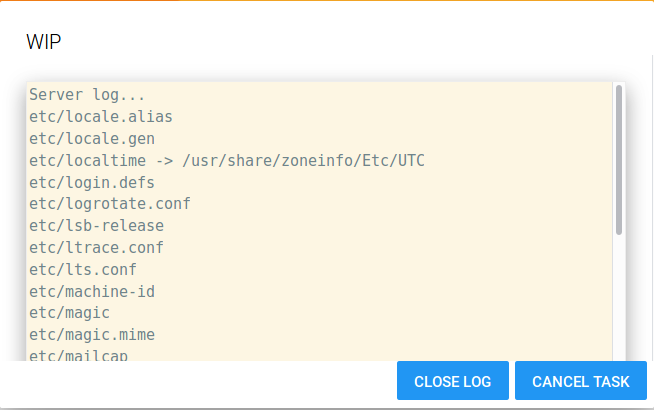This screenshot has width=654, height=410.
Task: Click the etc/magic.mime entry
Action: pos(92,334)
